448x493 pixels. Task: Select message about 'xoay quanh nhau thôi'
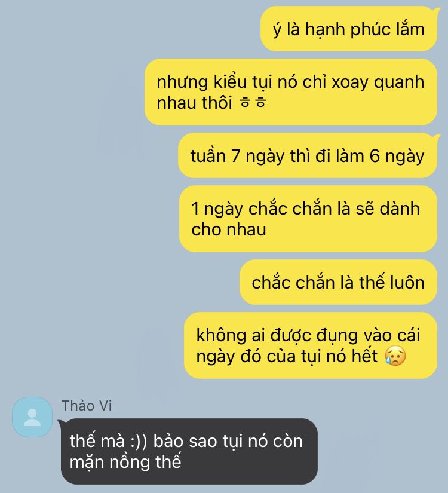(291, 92)
